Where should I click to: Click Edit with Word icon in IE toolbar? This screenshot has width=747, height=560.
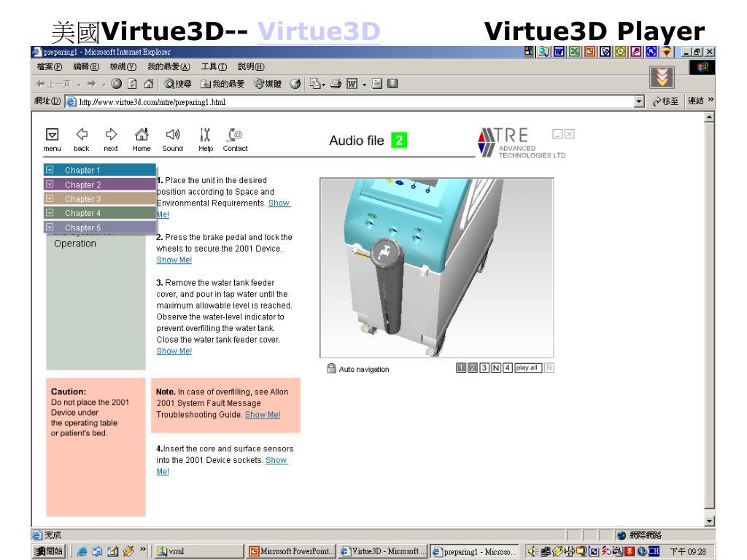coord(352,84)
